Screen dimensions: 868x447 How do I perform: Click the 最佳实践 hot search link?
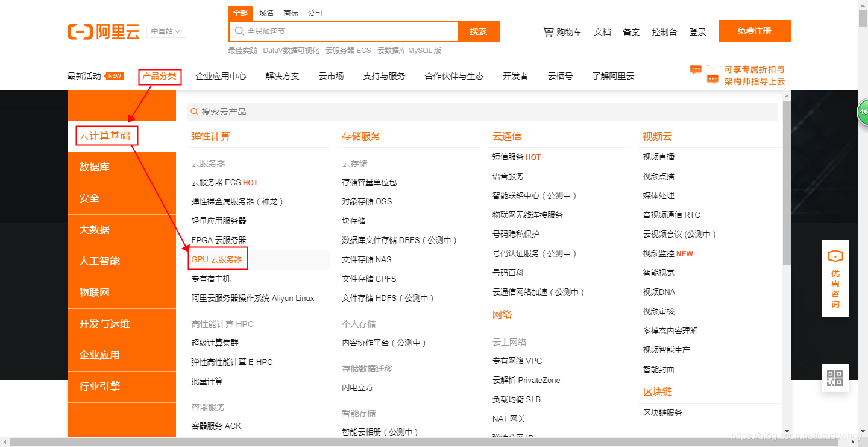[x=242, y=51]
